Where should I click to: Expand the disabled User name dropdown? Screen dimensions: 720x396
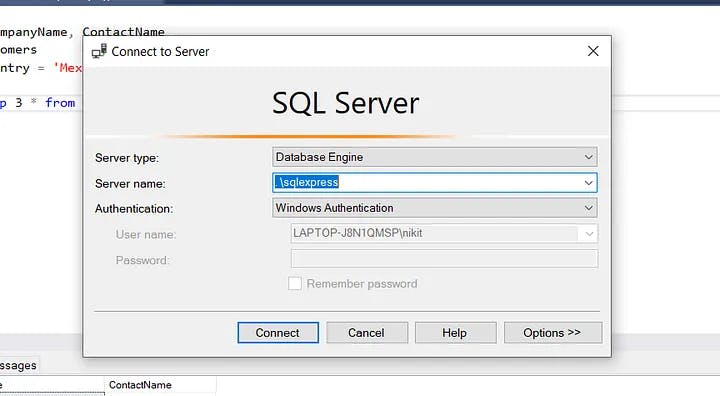click(589, 234)
